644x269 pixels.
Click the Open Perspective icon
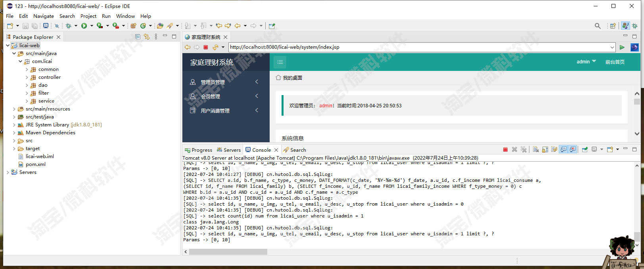613,26
